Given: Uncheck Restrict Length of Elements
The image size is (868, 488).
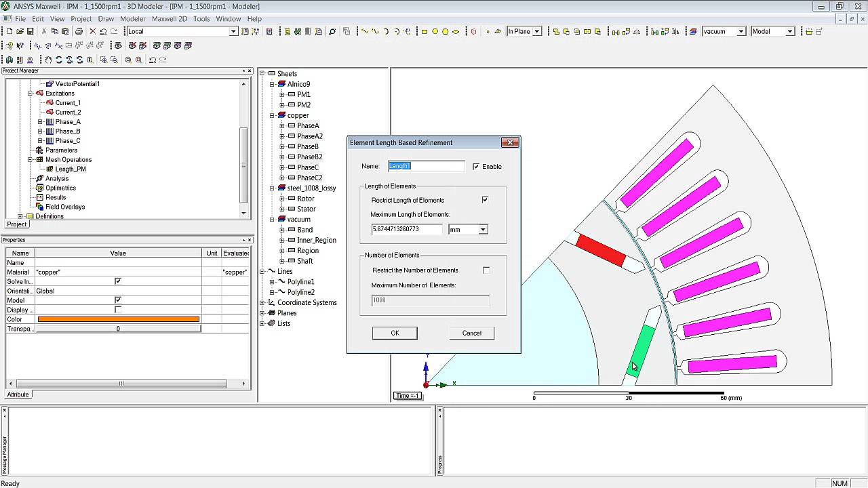Looking at the screenshot, I should (485, 200).
